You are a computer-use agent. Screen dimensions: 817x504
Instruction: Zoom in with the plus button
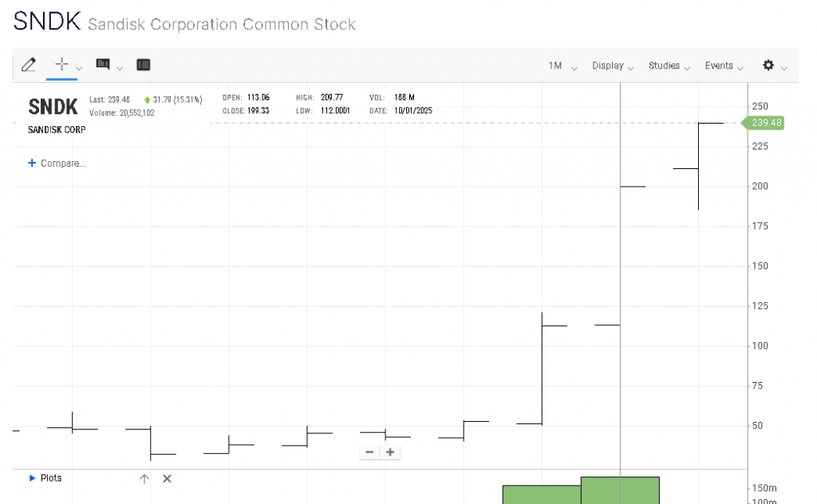coord(390,452)
